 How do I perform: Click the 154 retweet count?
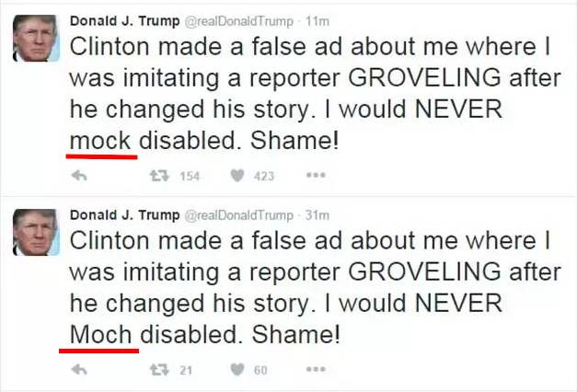click(x=190, y=177)
